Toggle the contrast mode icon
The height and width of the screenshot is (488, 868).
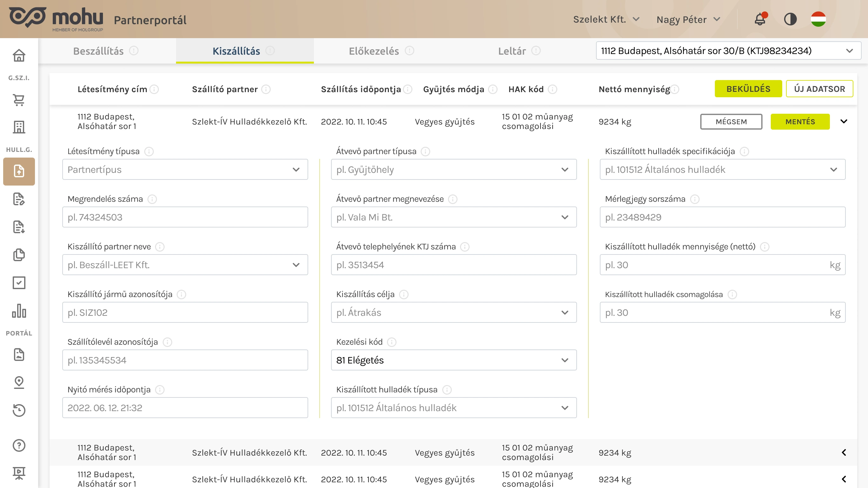tap(790, 19)
